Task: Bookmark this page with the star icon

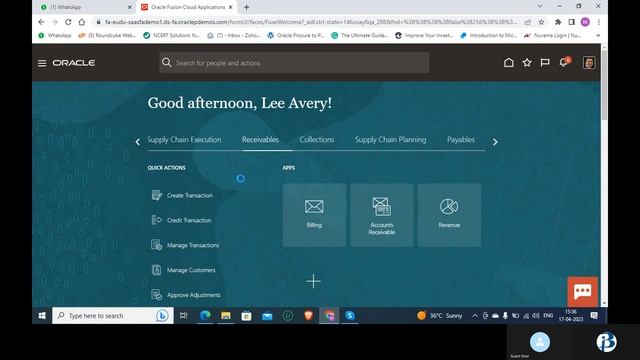Action: point(541,22)
